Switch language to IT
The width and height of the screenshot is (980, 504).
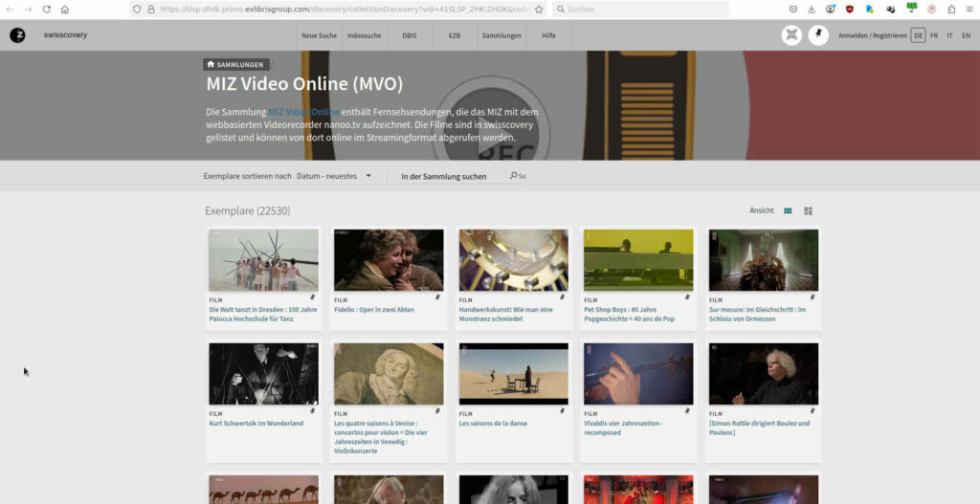click(950, 35)
